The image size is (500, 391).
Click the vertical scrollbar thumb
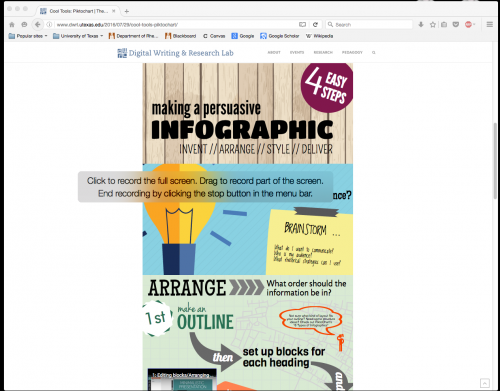coord(495,161)
